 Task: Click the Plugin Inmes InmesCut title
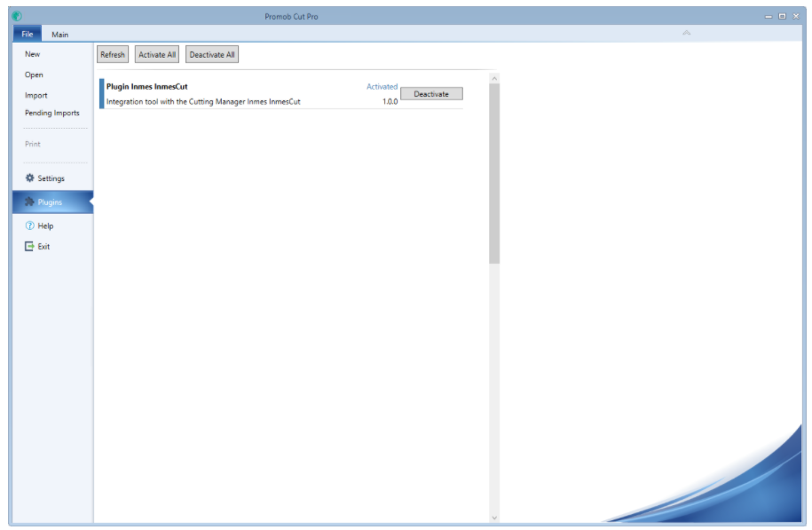tap(147, 86)
